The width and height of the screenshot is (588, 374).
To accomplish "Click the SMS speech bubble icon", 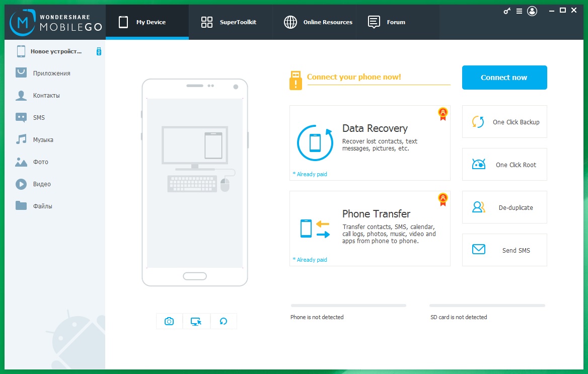I will tap(21, 117).
